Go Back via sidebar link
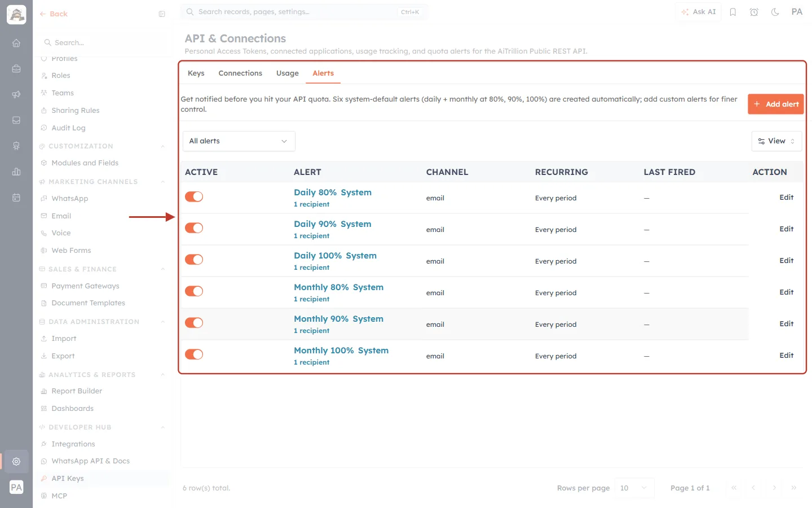812x508 pixels. (x=54, y=14)
